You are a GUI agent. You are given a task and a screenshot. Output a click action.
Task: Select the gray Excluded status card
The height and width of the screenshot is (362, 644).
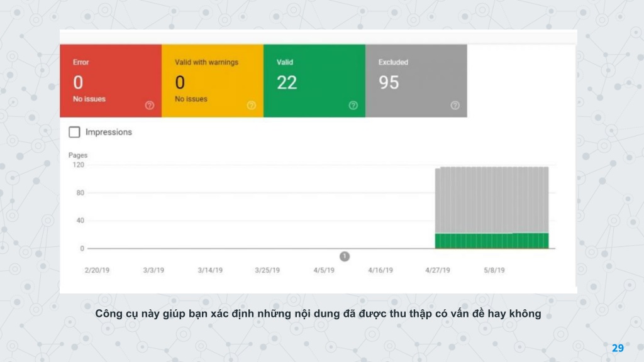pyautogui.click(x=416, y=81)
